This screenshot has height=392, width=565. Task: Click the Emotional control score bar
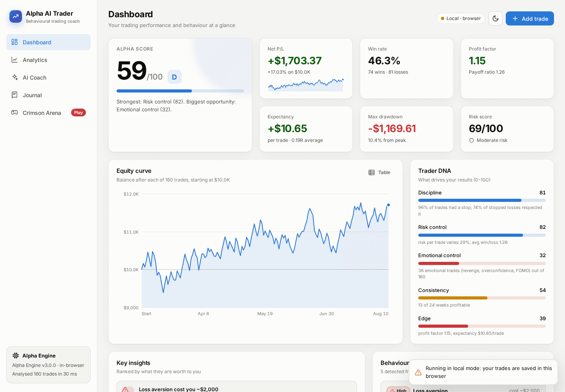(482, 263)
